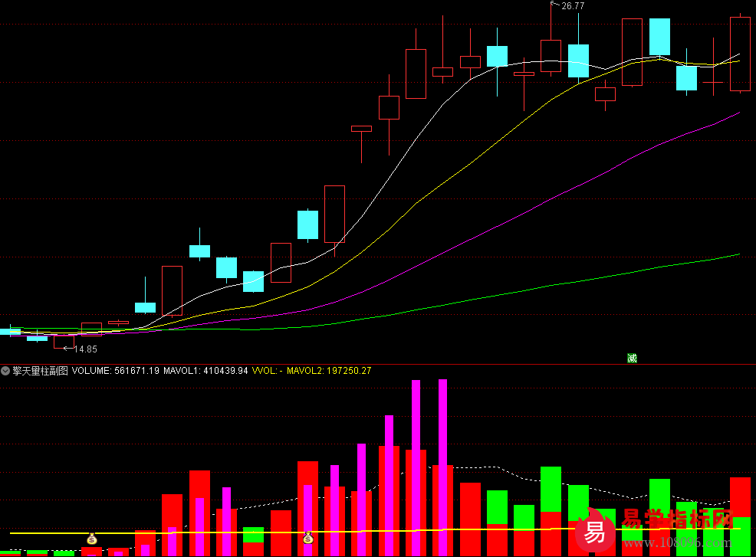
Task: Click the rightmost tall magenta volume bar
Action: tap(442, 421)
